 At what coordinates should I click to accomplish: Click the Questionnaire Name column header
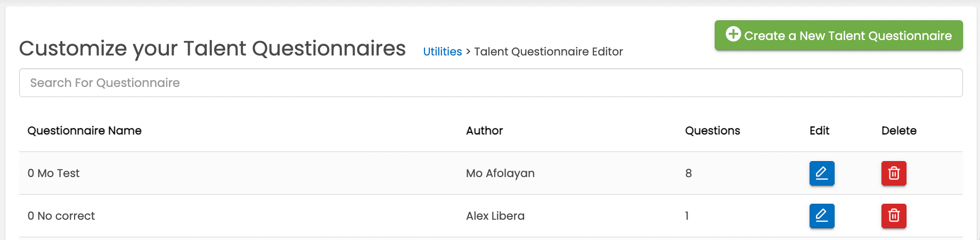[85, 131]
